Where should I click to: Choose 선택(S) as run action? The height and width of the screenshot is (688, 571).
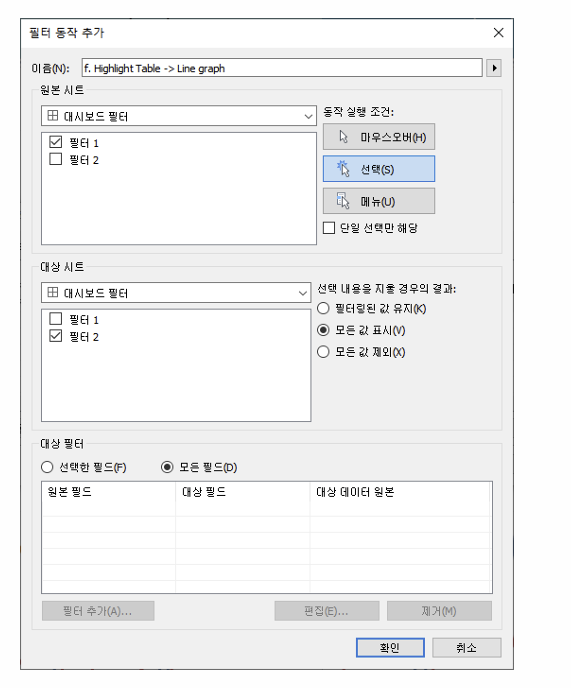coord(379,169)
